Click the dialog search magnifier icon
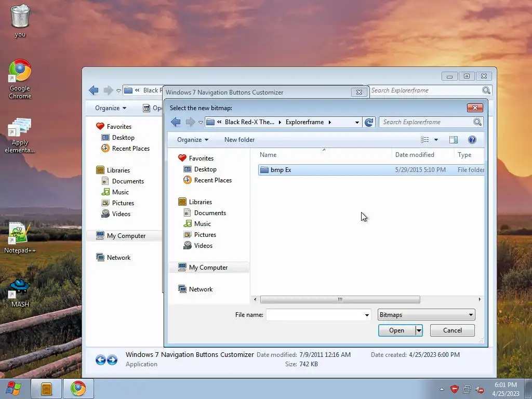This screenshot has height=399, width=532. tap(477, 122)
